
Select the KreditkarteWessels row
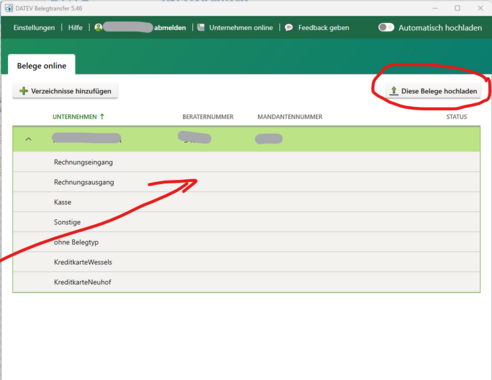click(246, 262)
